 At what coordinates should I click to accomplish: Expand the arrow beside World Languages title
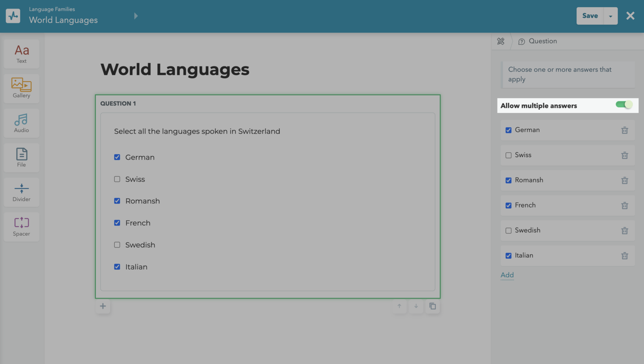[x=136, y=16]
